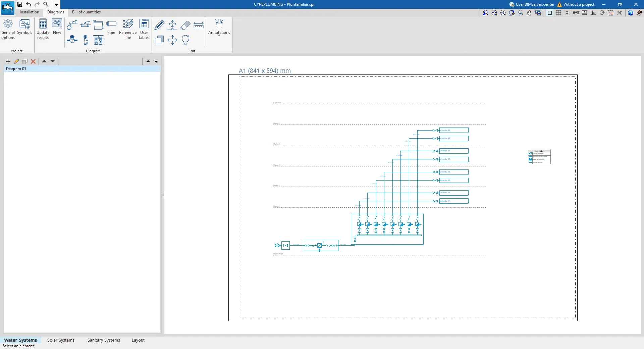Open the Sanitary Systems tab

[x=104, y=340]
